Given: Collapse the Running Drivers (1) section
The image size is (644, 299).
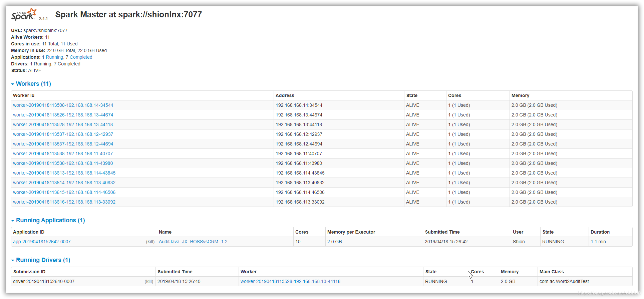Looking at the screenshot, I should [41, 260].
